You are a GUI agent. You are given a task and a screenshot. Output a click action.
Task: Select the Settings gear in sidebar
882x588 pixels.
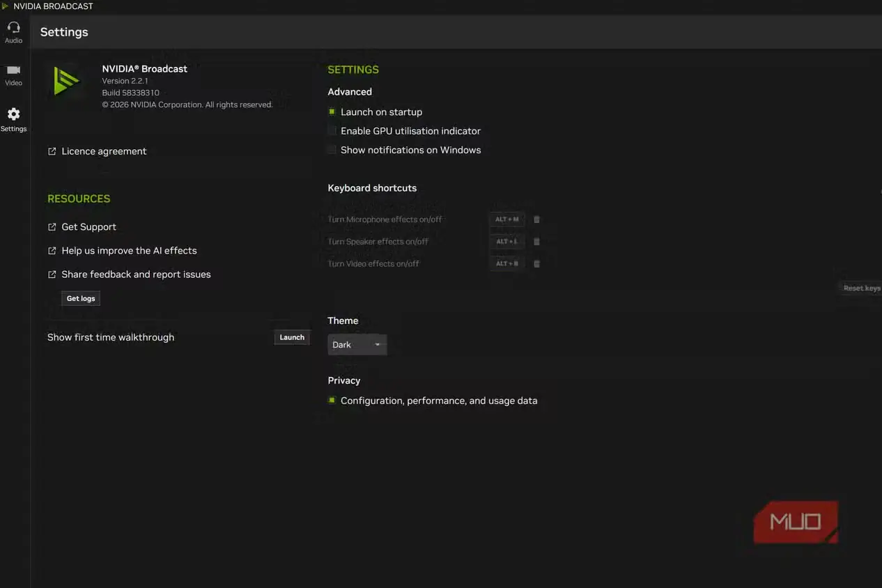tap(13, 120)
